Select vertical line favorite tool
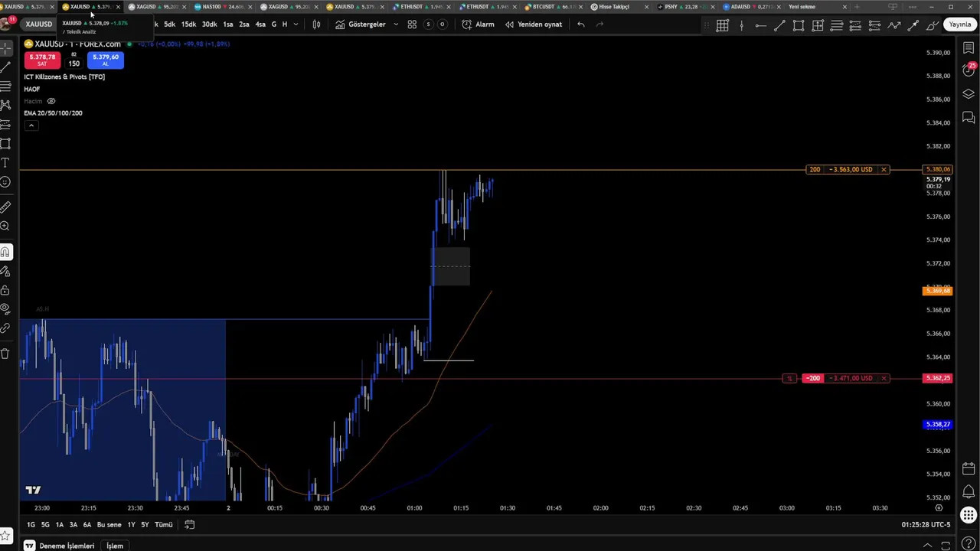Viewport: 980px width, 551px height. click(741, 25)
